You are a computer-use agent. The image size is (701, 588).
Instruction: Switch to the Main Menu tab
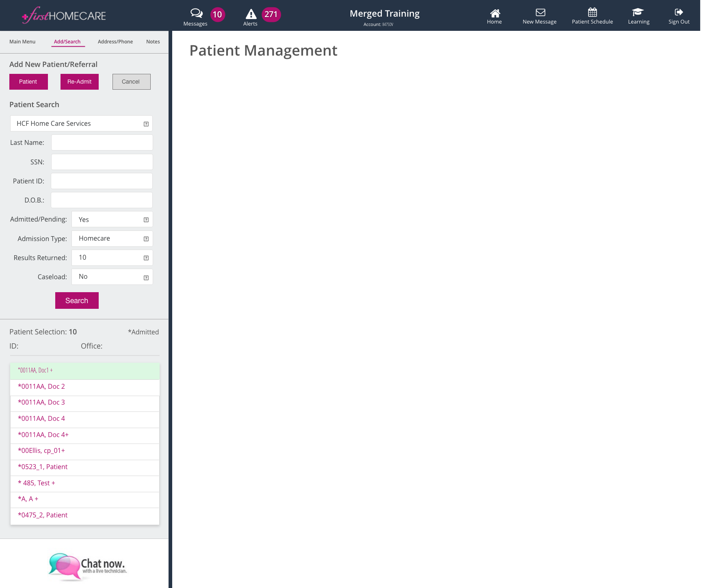point(22,42)
